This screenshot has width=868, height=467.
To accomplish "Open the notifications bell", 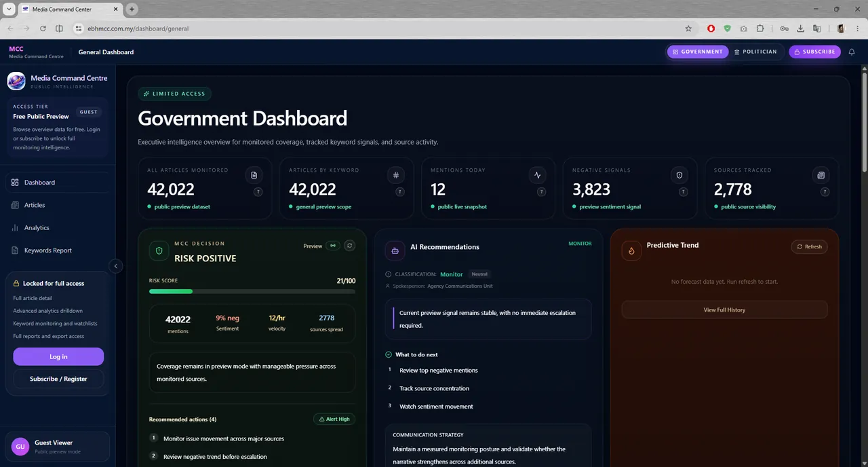I will 852,52.
